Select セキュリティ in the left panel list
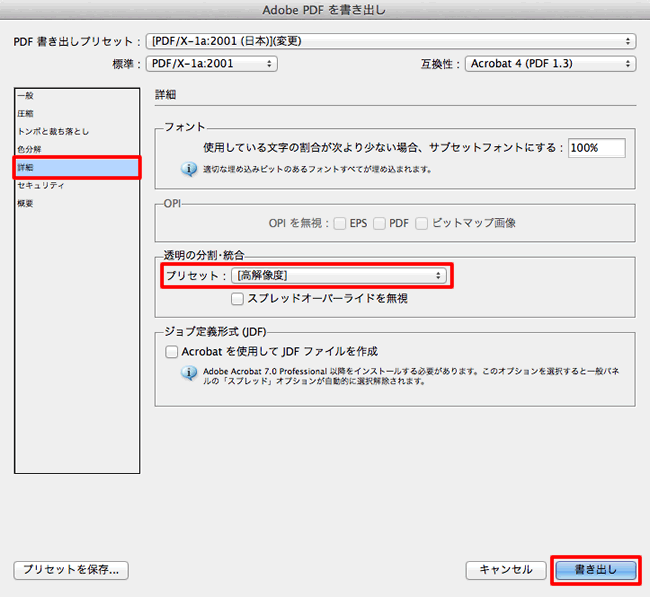 click(x=77, y=185)
